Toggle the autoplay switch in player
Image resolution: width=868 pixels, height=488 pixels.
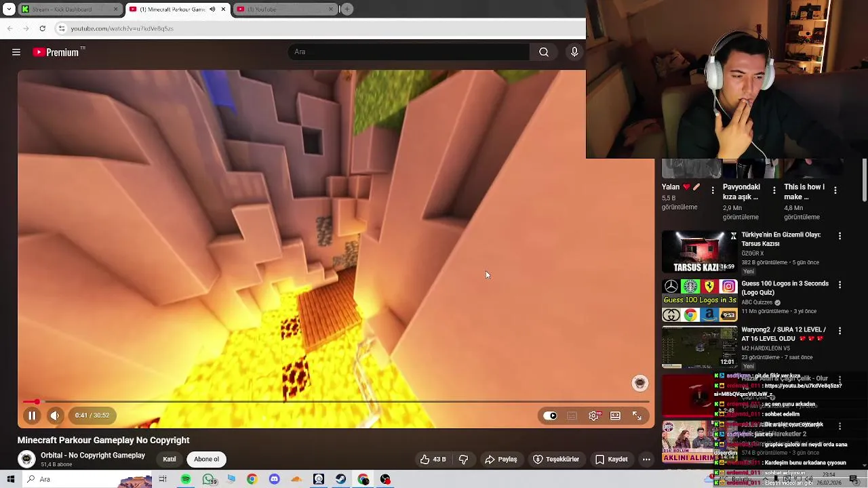(550, 415)
